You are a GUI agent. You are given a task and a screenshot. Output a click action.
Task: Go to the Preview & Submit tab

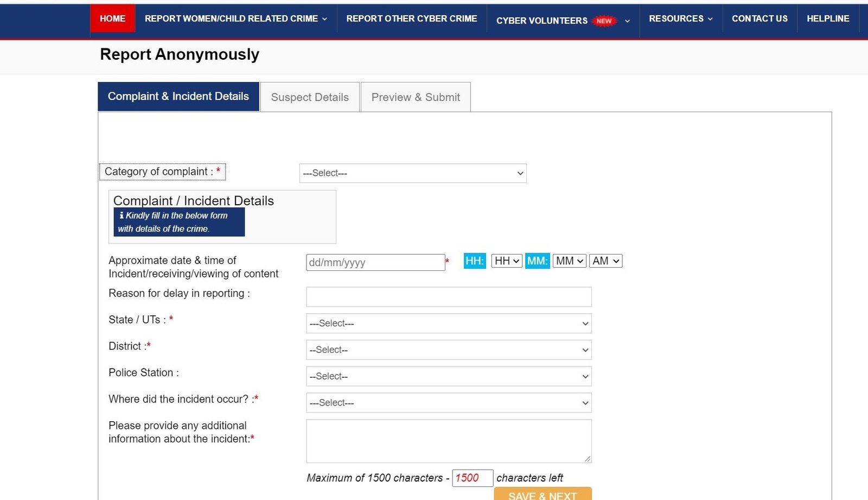pyautogui.click(x=416, y=97)
